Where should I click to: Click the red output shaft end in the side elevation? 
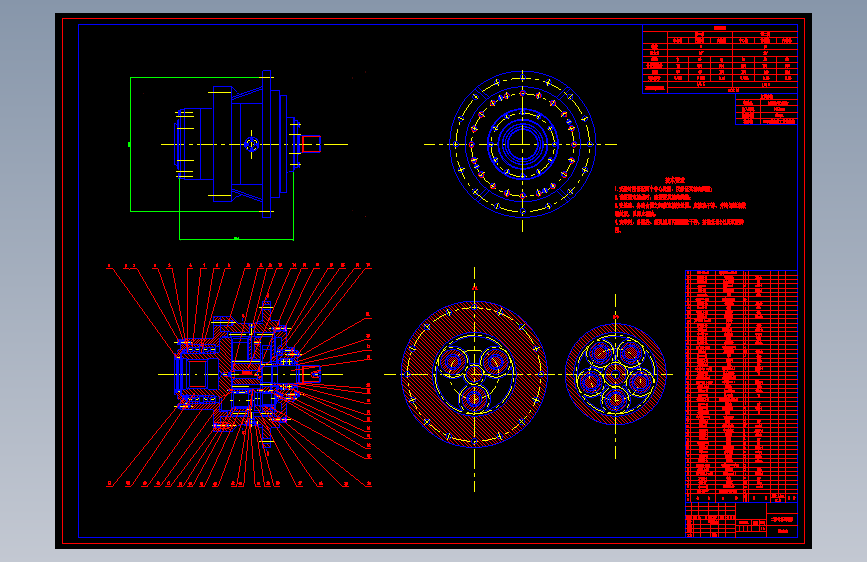click(311, 144)
